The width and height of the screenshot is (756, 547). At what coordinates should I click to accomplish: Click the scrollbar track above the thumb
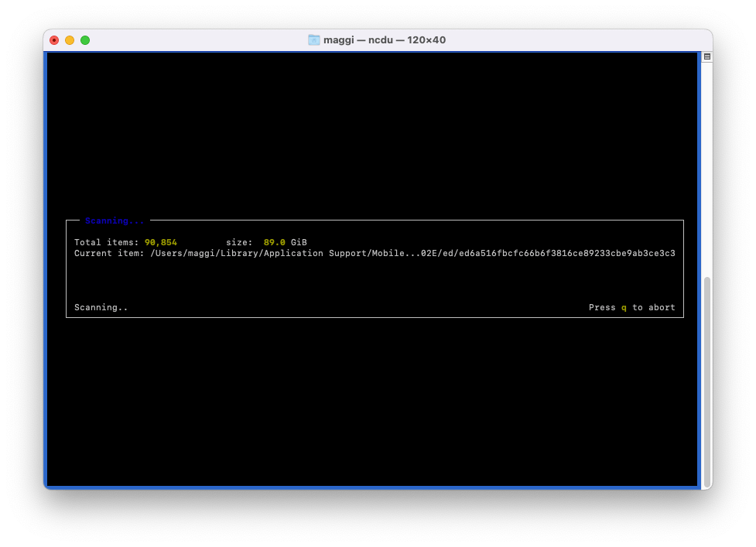tap(706, 170)
